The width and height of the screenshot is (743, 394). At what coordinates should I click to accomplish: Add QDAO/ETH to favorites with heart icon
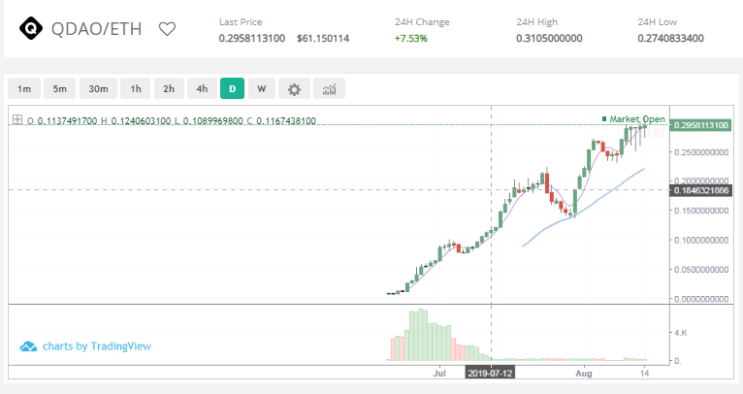click(167, 29)
